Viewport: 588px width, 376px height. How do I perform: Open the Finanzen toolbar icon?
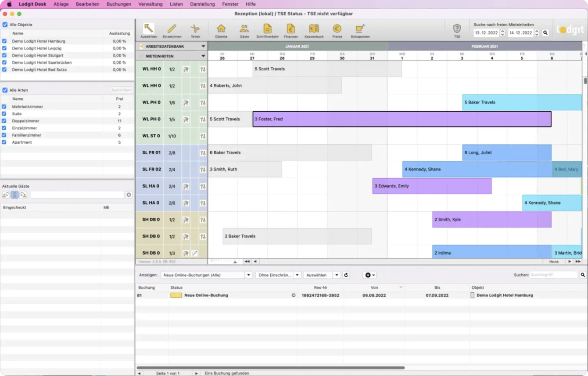point(290,29)
